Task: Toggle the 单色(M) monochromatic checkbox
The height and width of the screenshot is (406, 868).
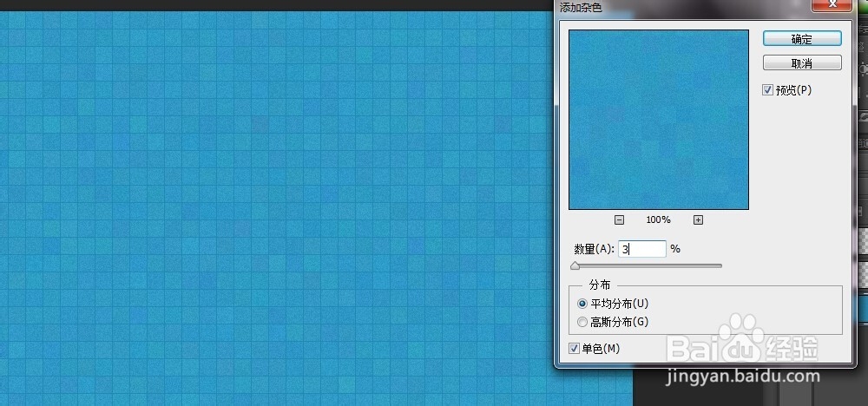Action: [574, 349]
